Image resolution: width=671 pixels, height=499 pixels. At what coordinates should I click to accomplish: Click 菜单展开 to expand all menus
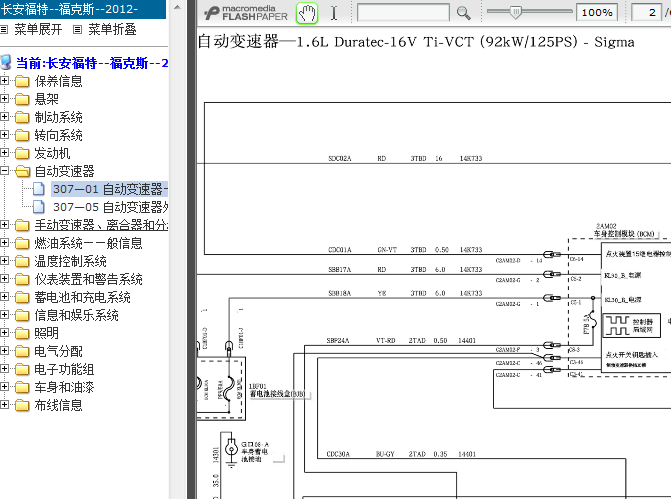[38, 30]
